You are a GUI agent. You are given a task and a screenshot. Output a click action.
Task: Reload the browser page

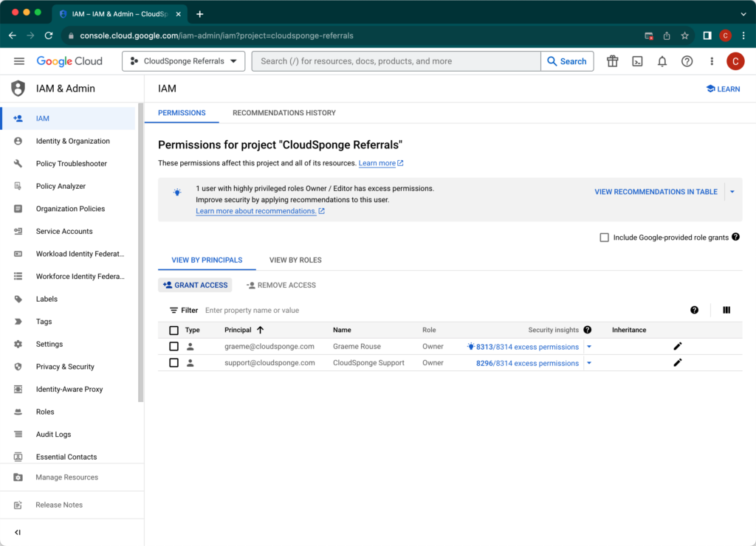48,35
